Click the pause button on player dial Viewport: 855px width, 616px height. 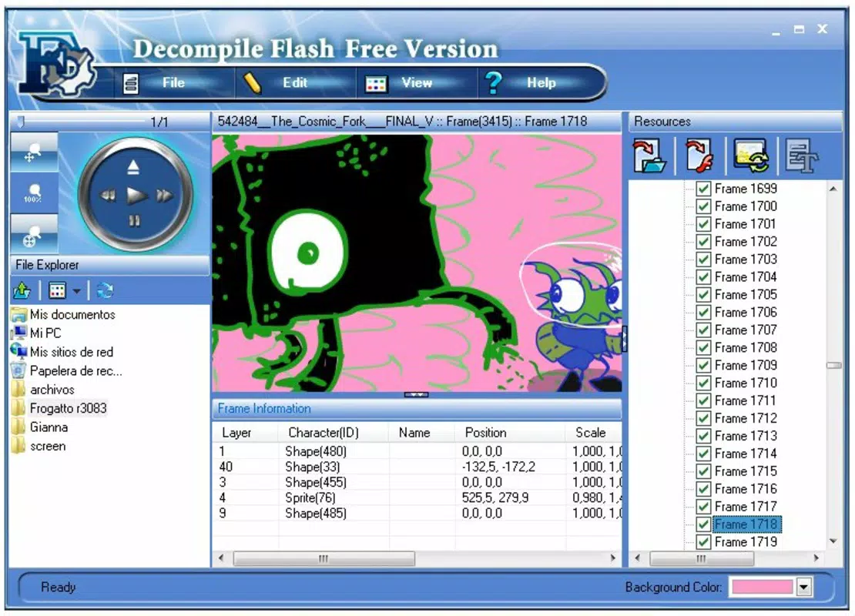[135, 220]
